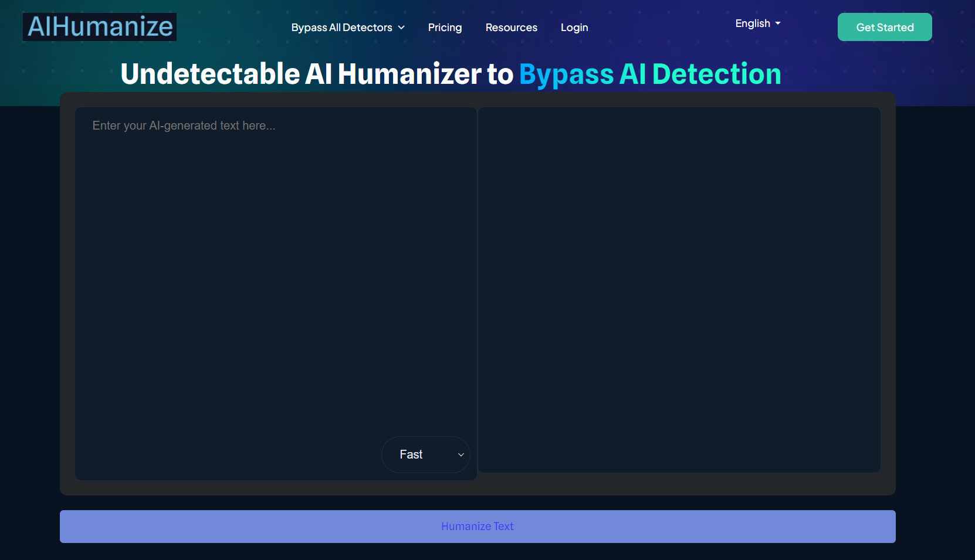Click the English label in the header
The height and width of the screenshot is (560, 975).
(752, 23)
